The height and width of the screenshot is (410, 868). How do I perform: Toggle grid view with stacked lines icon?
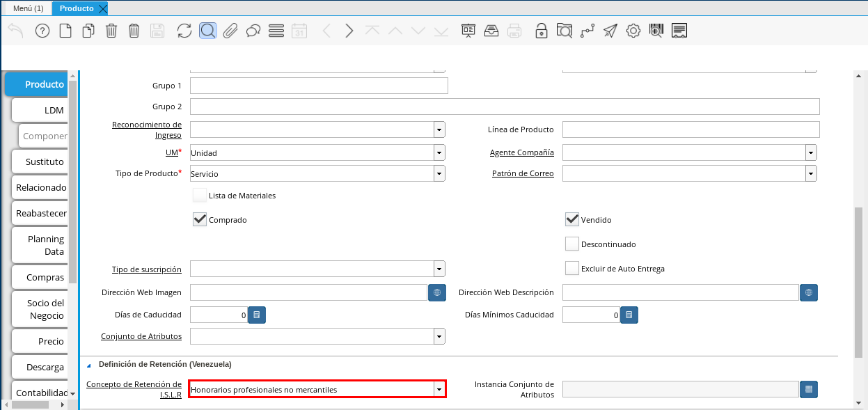click(x=276, y=31)
